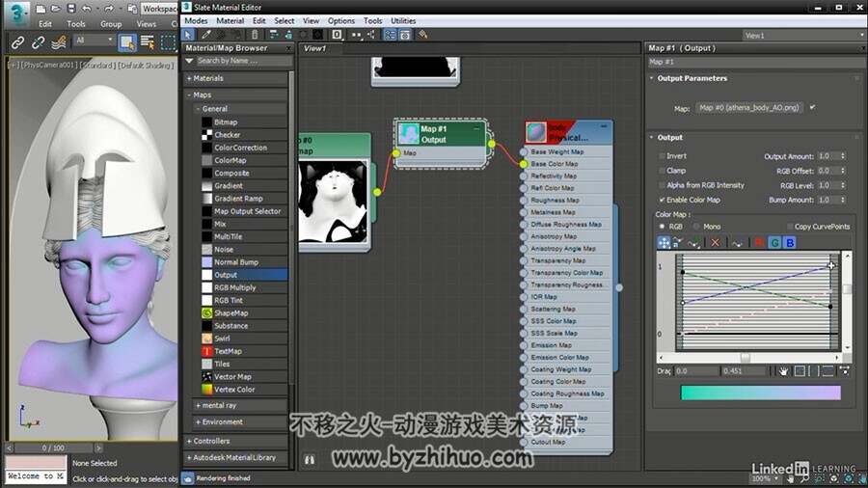
Task: Delete curve point with red X
Action: point(716,242)
